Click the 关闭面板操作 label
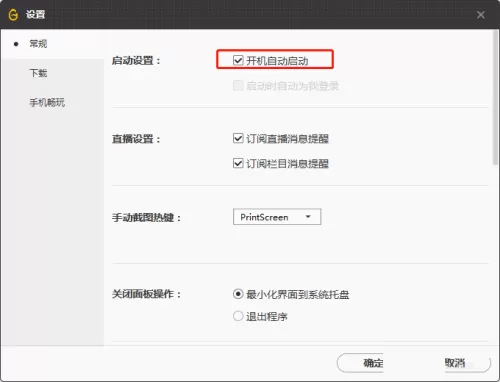The width and height of the screenshot is (500, 382). coord(147,294)
